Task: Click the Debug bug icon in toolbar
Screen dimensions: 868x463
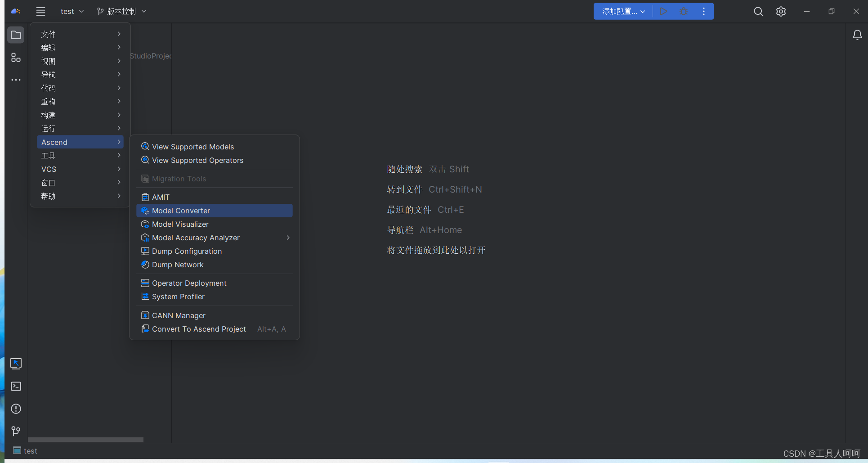Action: coord(684,12)
